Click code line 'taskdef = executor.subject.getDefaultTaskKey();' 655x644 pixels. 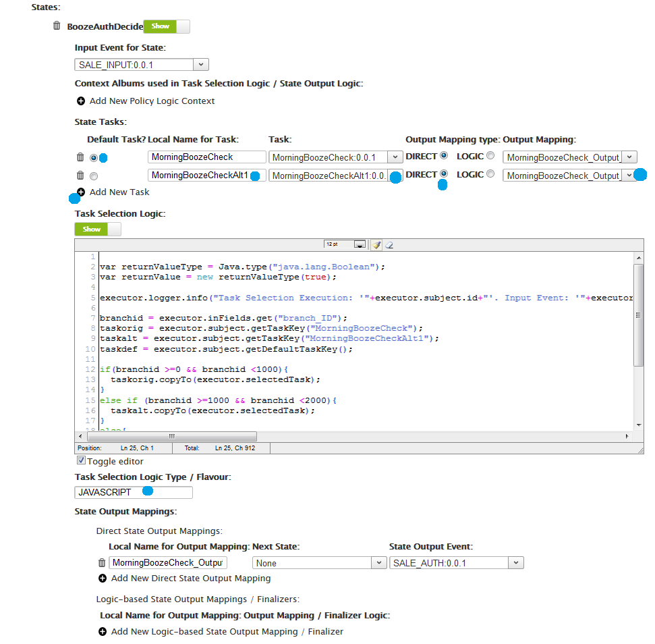point(226,349)
